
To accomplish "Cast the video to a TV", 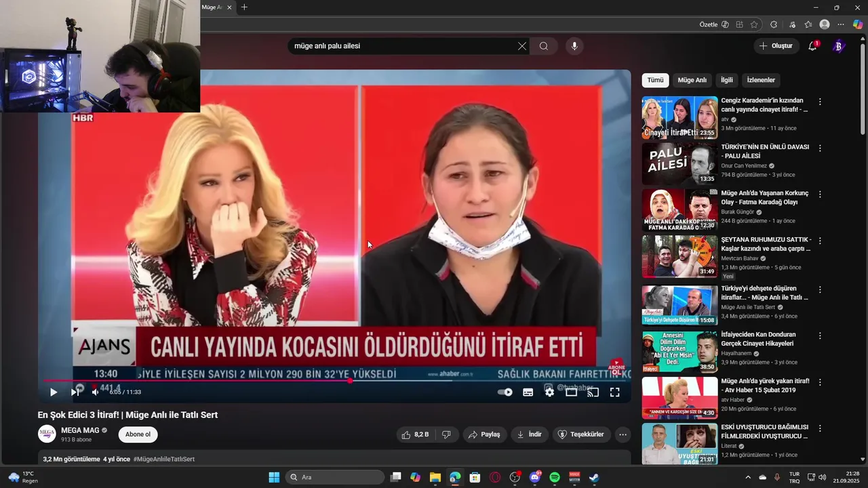I will pos(593,392).
